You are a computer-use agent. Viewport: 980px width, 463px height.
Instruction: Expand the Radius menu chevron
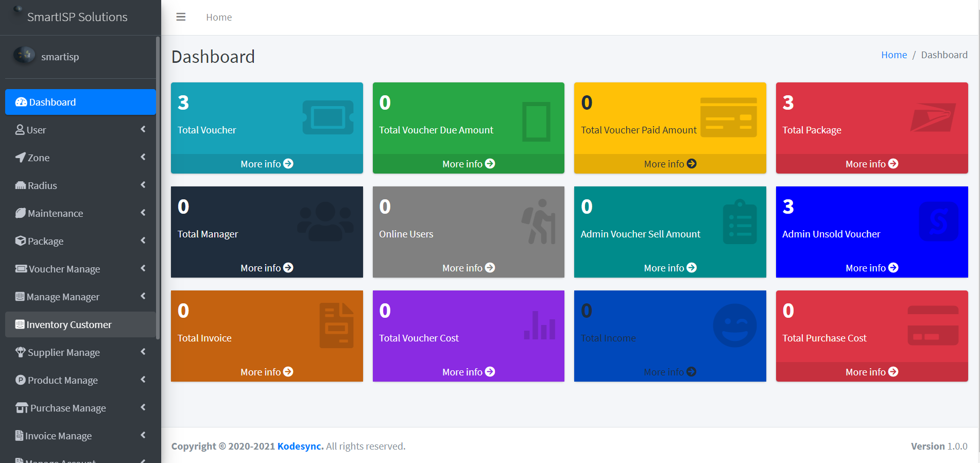[143, 185]
